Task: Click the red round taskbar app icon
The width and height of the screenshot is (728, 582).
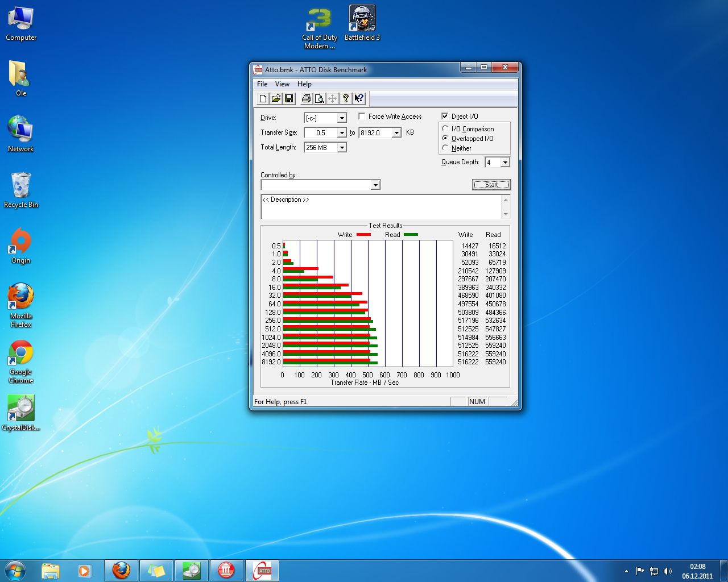Action: pyautogui.click(x=226, y=571)
